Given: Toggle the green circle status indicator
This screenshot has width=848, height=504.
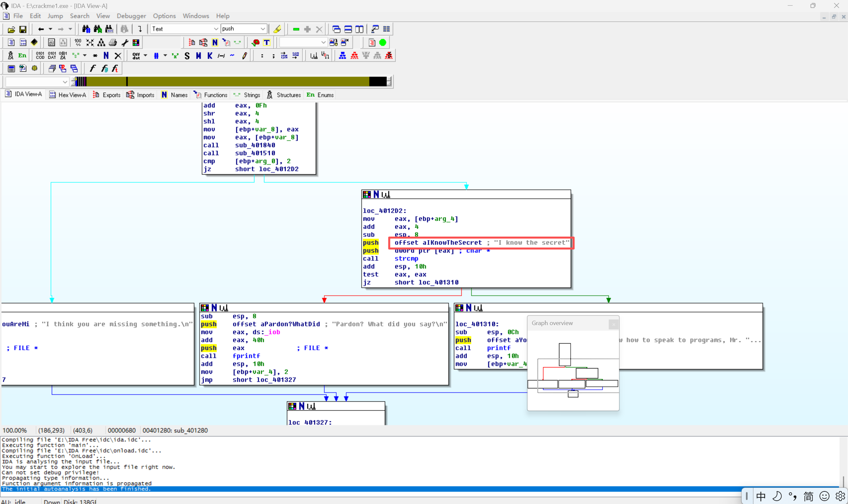Looking at the screenshot, I should 383,42.
